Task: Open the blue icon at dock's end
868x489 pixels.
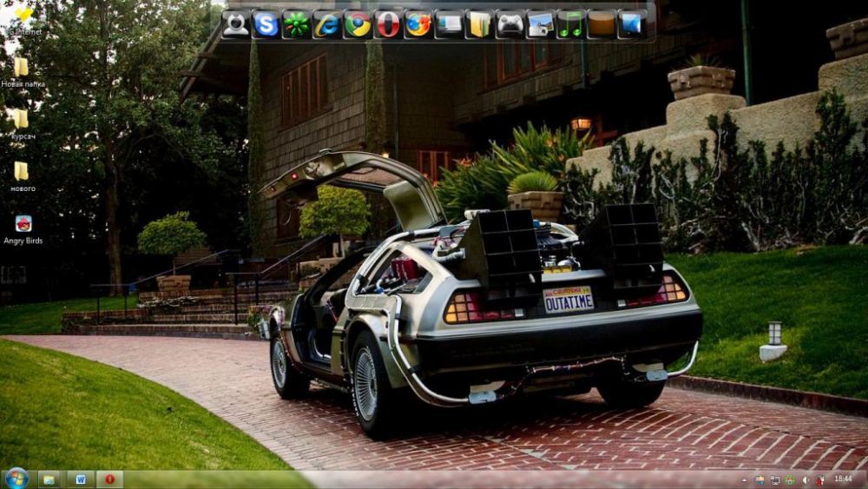Action: pyautogui.click(x=632, y=25)
